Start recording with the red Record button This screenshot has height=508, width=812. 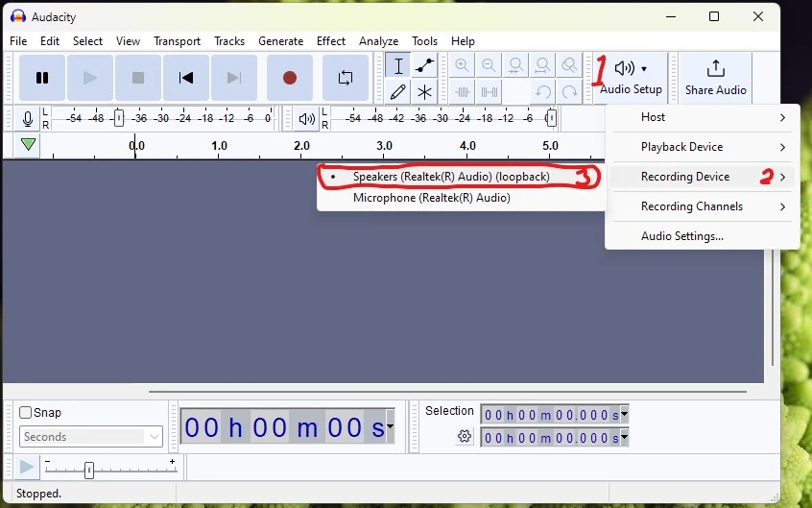tap(290, 78)
